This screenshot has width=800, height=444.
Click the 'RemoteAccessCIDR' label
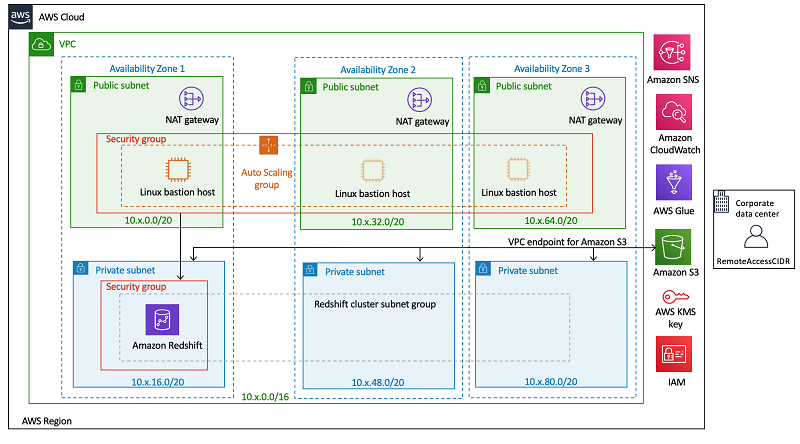click(x=753, y=261)
